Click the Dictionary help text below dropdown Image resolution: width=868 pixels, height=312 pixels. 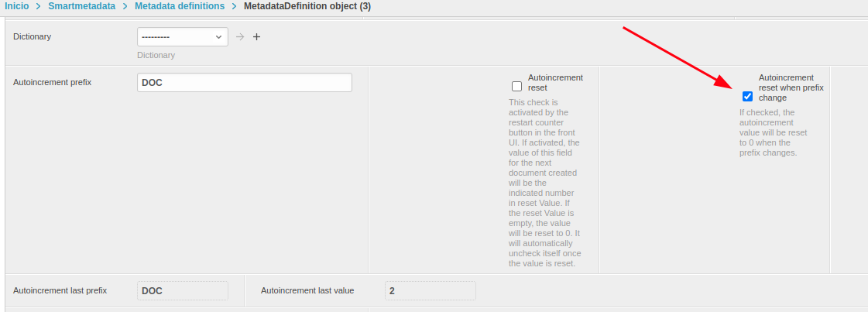(x=156, y=55)
